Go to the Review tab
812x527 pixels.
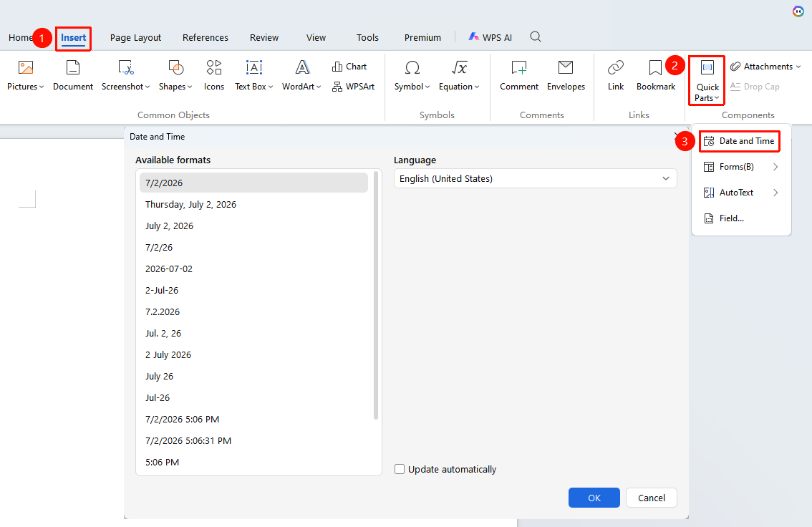264,38
